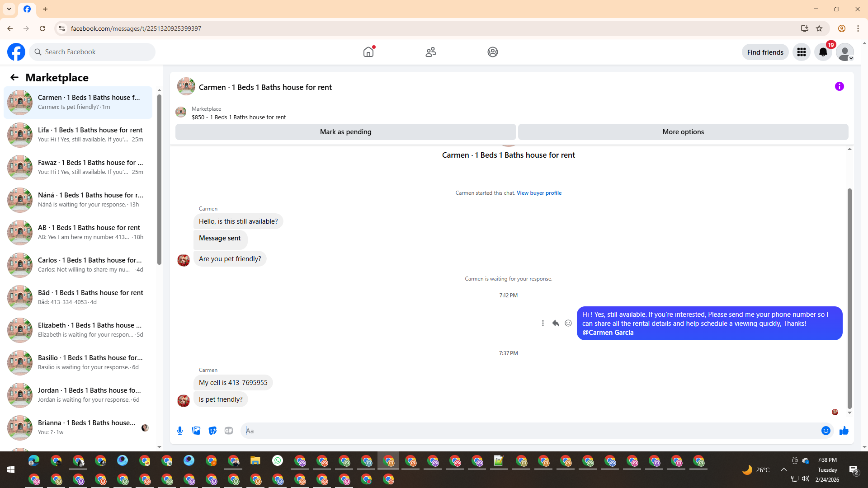Click the voice clip microphone icon
This screenshot has width=868, height=488.
pos(180,431)
